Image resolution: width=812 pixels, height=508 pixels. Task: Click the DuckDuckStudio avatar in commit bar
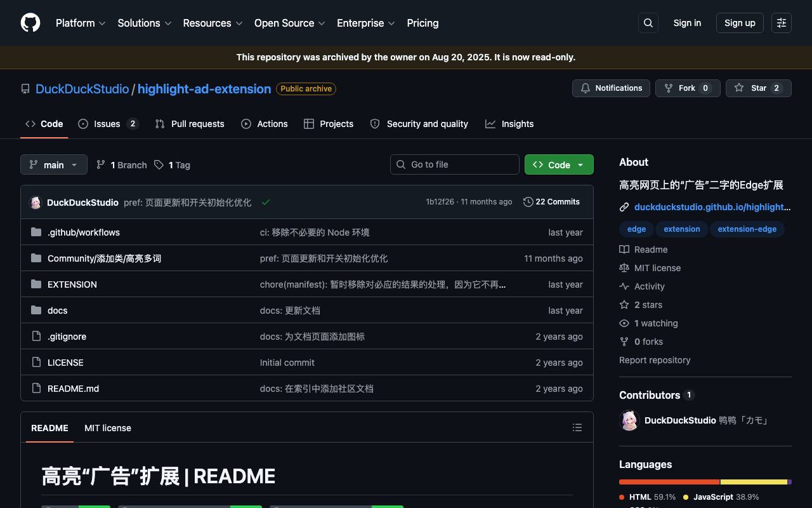(x=36, y=203)
